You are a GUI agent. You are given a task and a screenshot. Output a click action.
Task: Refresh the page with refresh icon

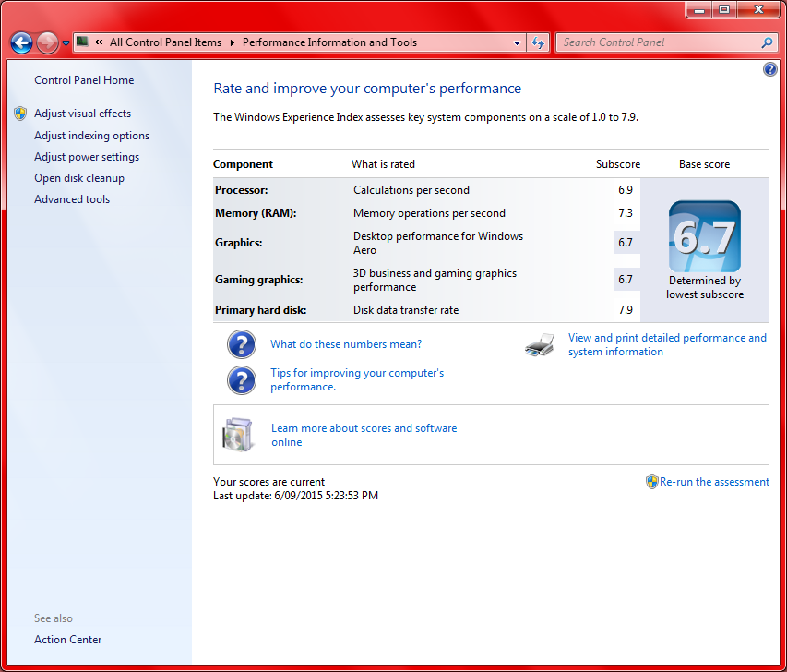click(x=538, y=42)
